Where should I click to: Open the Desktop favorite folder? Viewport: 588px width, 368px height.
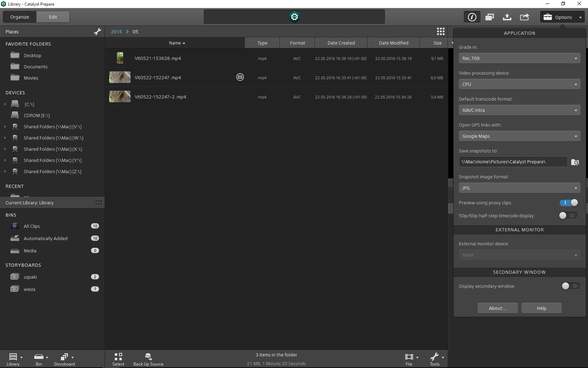click(32, 55)
